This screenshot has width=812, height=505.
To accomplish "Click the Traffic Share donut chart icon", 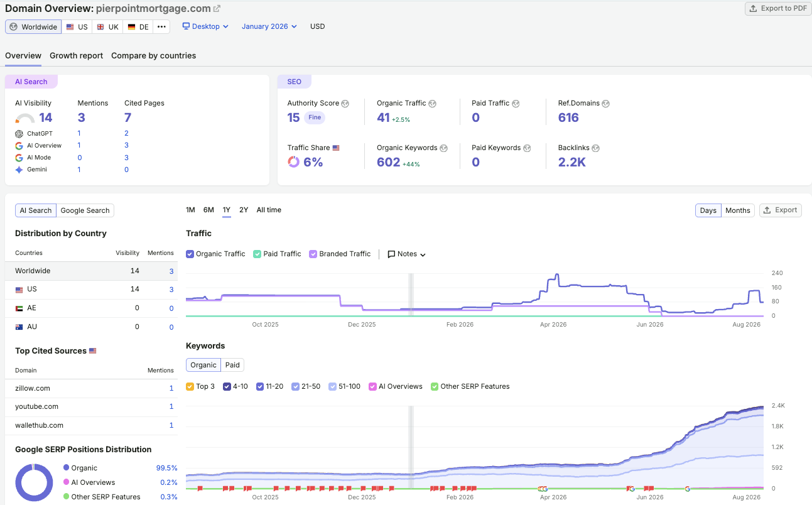I will point(293,162).
